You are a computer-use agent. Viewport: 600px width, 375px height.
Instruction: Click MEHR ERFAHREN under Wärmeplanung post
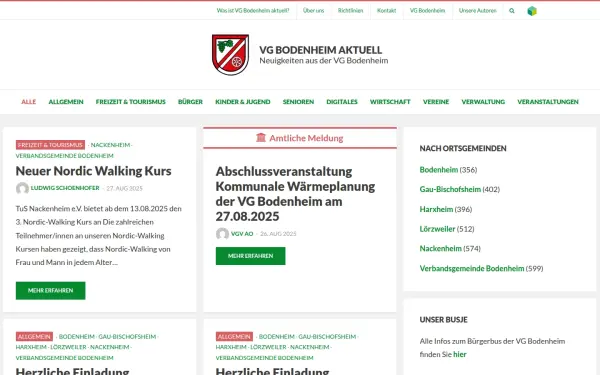(251, 256)
